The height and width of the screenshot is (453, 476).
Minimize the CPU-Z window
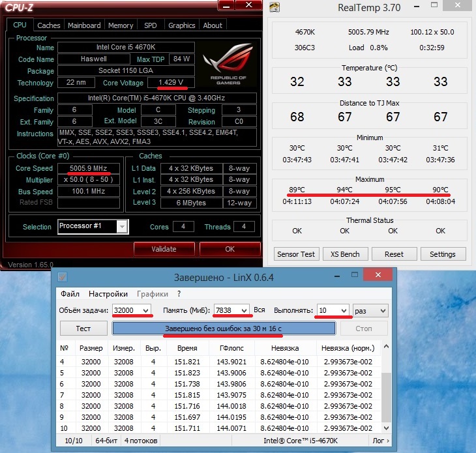(x=226, y=5)
